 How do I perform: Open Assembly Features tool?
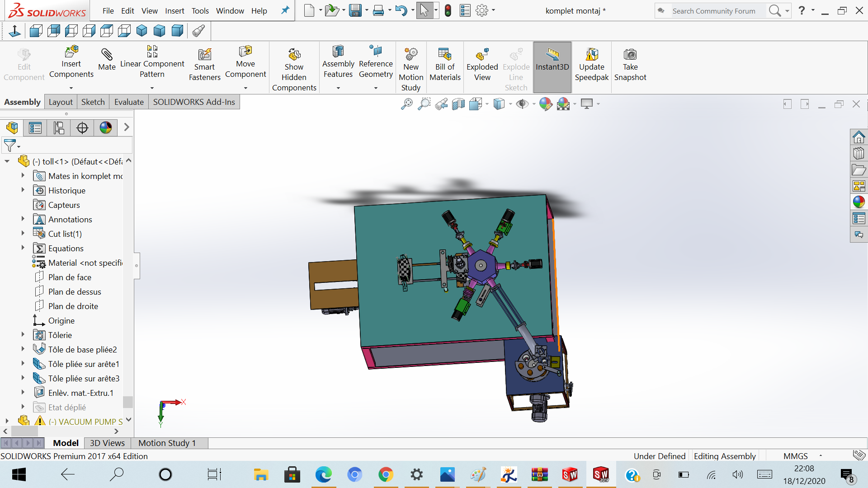pos(338,62)
